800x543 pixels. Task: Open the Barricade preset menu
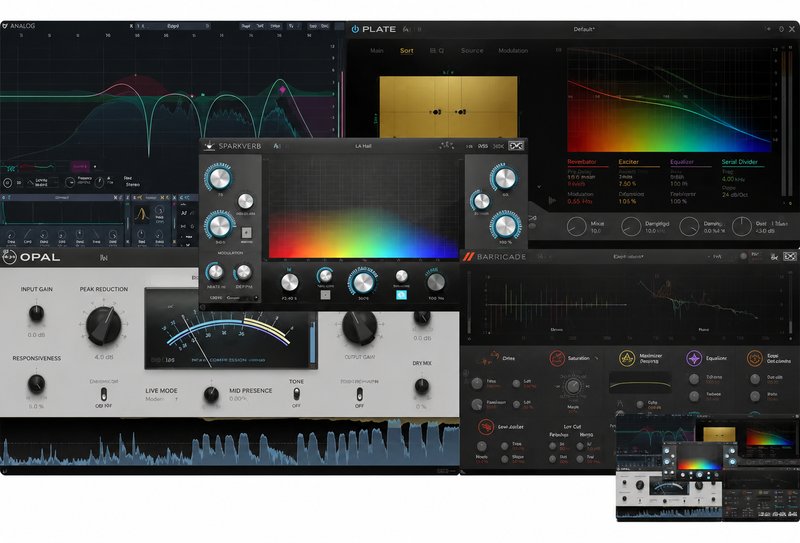point(628,257)
